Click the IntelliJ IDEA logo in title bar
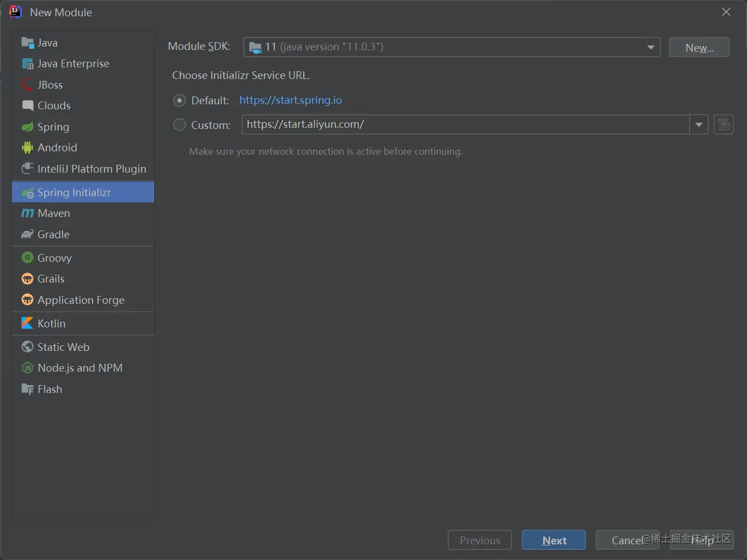 point(16,12)
